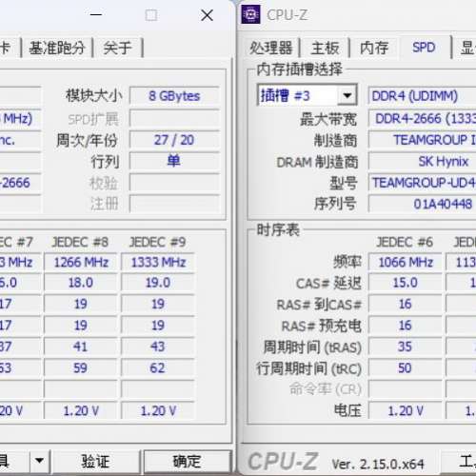Screen dimensions: 476x476
Task: Click the DDR4-2666 max bandwidth field in right window
Action: pyautogui.click(x=422, y=119)
